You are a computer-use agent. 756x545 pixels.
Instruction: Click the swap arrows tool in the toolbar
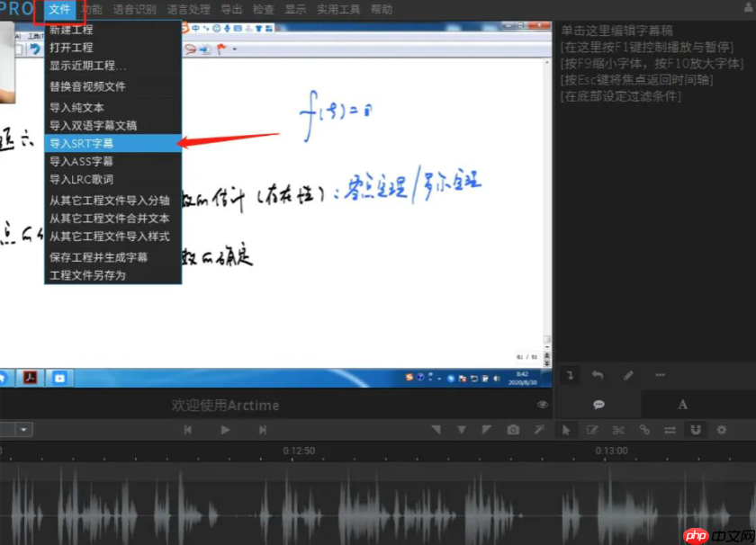point(670,430)
